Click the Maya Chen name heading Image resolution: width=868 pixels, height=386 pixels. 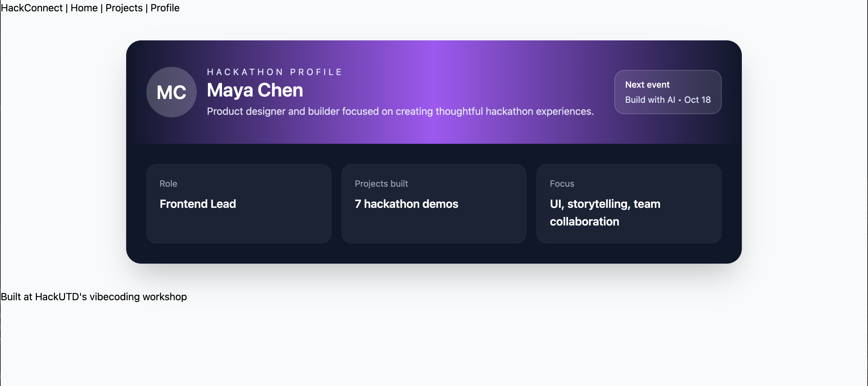255,90
